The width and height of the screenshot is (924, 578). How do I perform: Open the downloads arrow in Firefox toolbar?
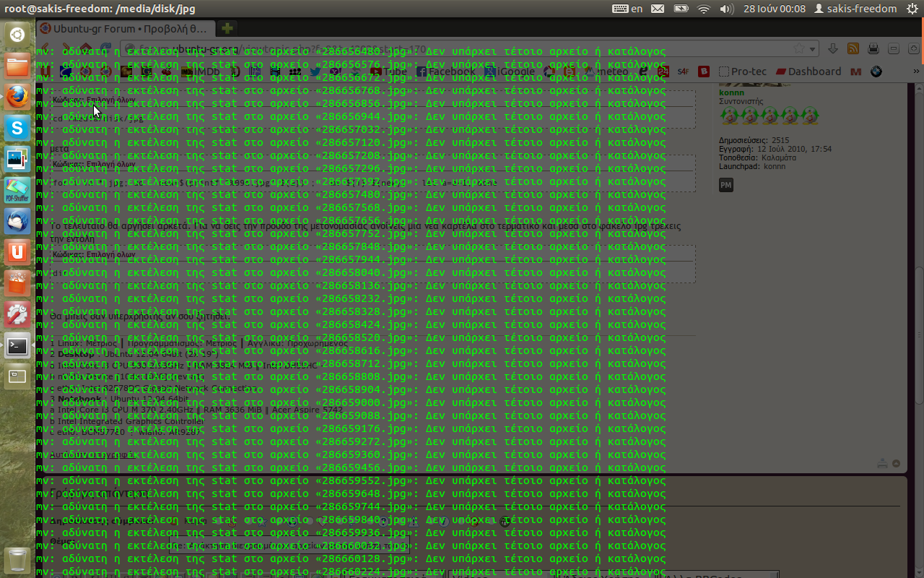[x=833, y=48]
